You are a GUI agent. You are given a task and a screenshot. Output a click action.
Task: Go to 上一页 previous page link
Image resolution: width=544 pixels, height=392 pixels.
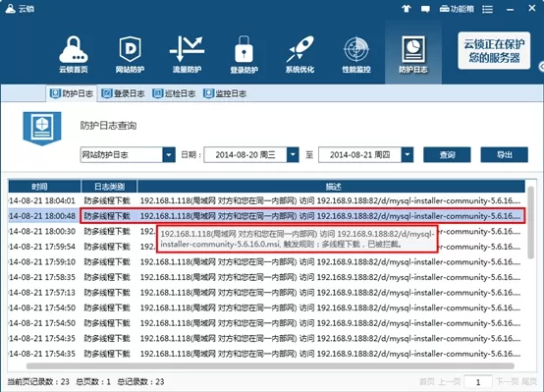click(x=449, y=382)
